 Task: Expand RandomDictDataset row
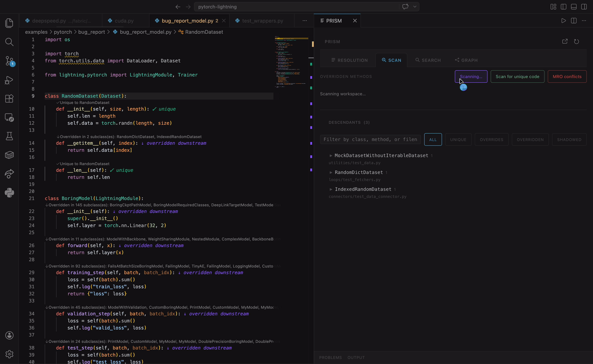[358, 173]
